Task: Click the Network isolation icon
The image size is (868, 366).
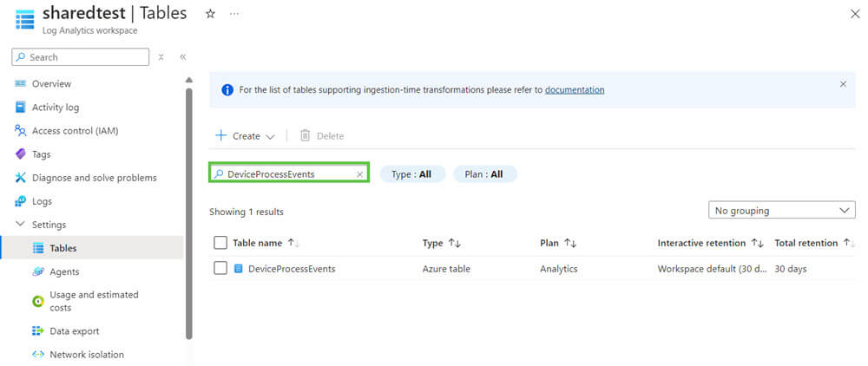Action: click(38, 355)
